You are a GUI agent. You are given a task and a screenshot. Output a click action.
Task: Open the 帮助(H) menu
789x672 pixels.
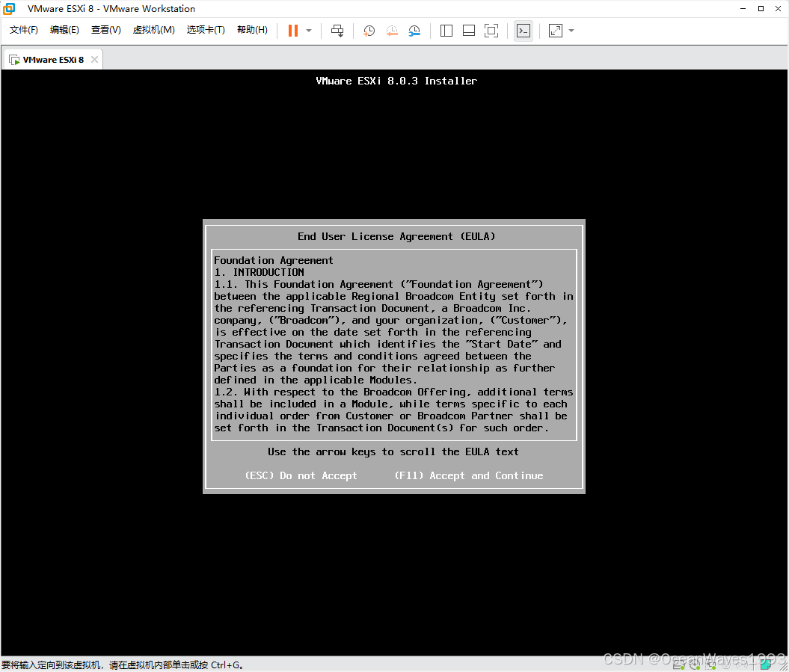pos(252,30)
